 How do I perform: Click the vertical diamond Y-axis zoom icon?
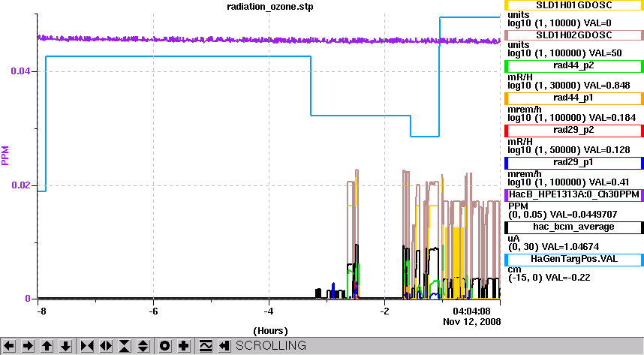click(143, 346)
